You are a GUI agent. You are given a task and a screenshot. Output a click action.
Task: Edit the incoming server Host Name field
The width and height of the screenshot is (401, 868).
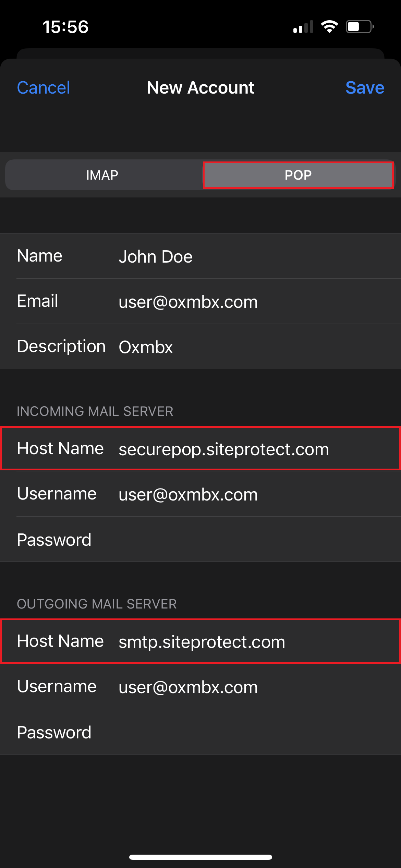click(240, 449)
